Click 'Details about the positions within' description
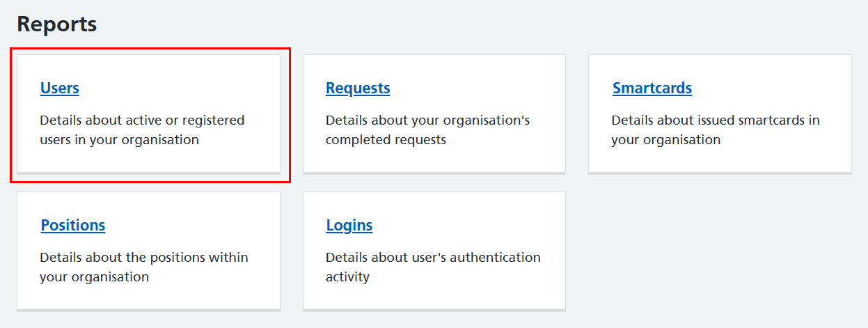Viewport: 868px width, 328px height. [x=144, y=267]
